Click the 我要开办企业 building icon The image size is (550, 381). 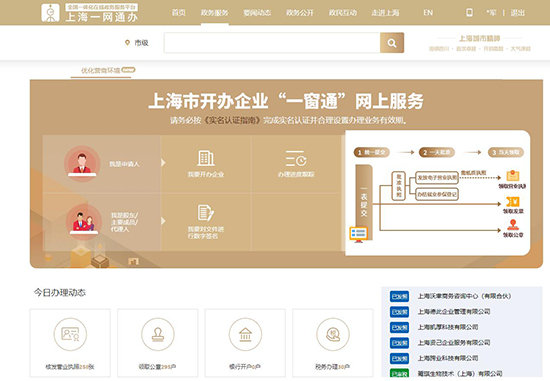pyautogui.click(x=206, y=158)
